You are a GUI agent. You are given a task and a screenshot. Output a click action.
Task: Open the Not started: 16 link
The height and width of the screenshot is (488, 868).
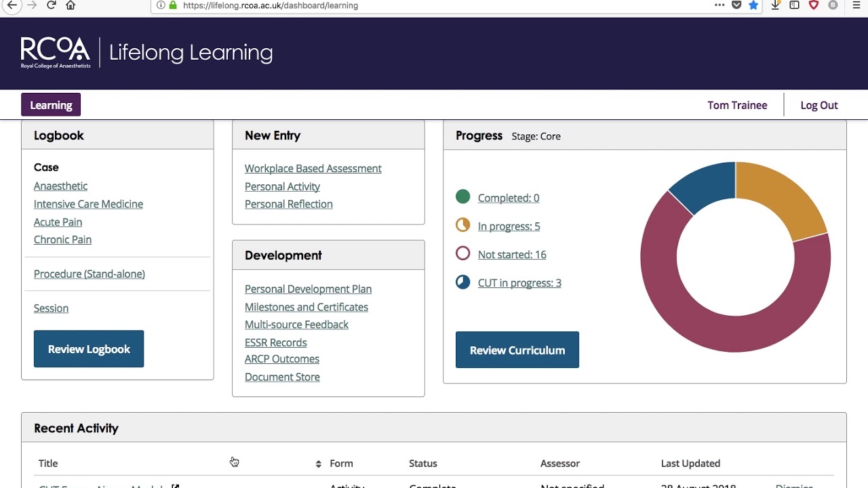coord(512,254)
